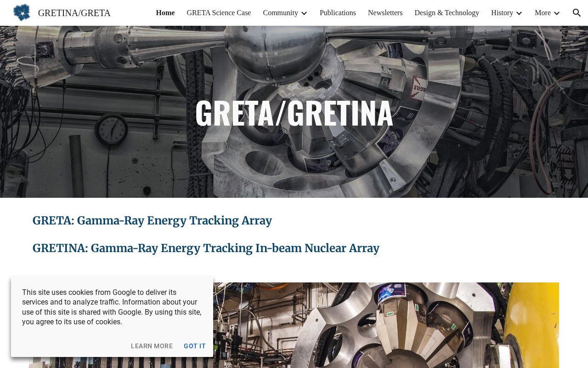Open the History page
The image size is (588, 368).
click(502, 13)
